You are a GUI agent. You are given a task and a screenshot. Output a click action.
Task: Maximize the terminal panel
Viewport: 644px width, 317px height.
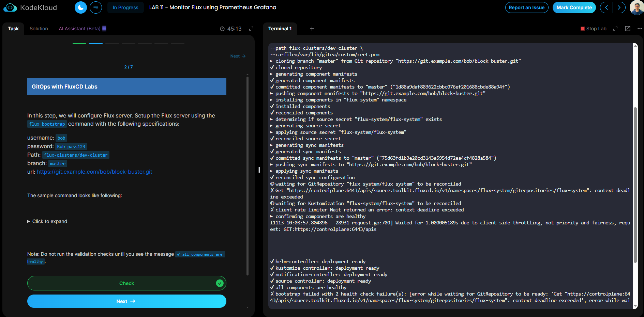(615, 29)
